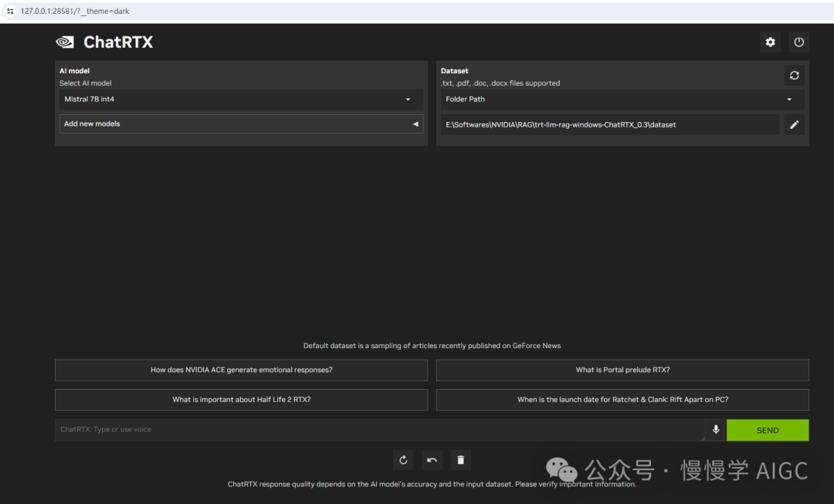
Task: Pick the Half Life 2 RTX question
Action: [x=241, y=400]
